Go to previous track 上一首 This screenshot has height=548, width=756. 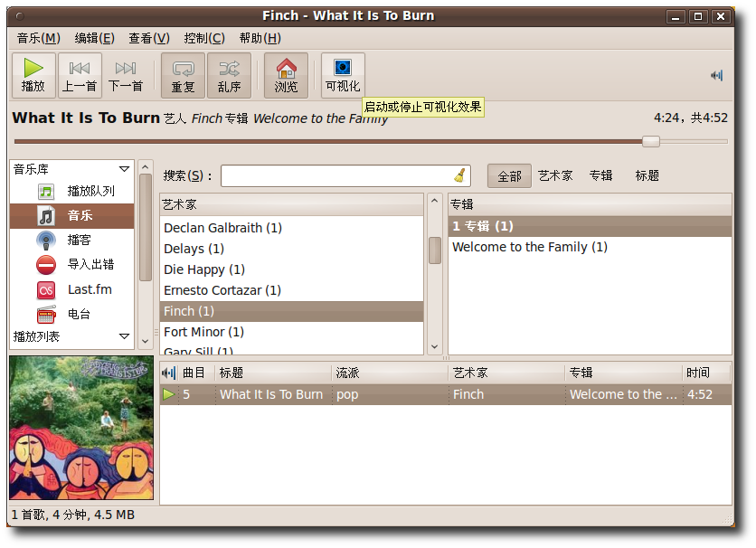point(80,76)
